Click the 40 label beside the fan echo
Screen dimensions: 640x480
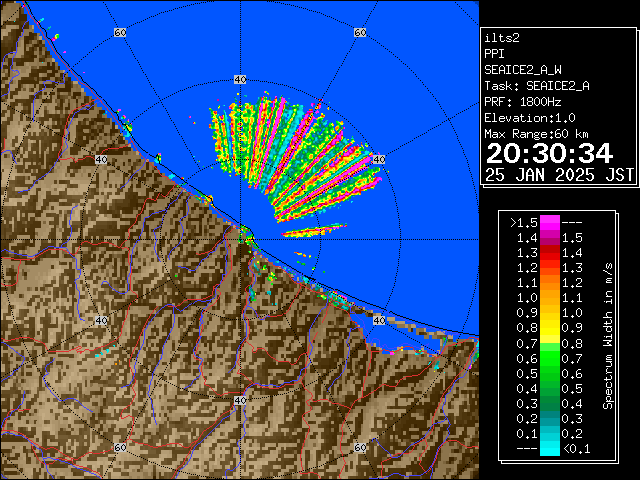point(379,160)
